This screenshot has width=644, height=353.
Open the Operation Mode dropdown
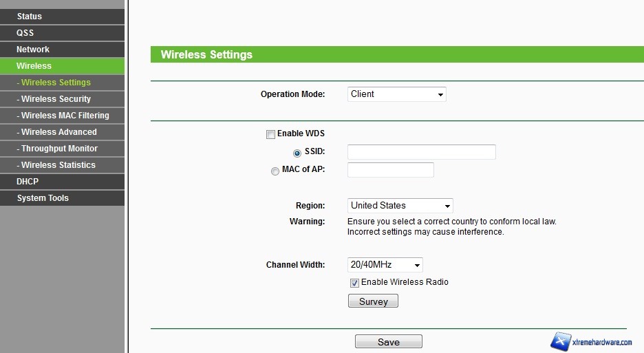pyautogui.click(x=396, y=94)
